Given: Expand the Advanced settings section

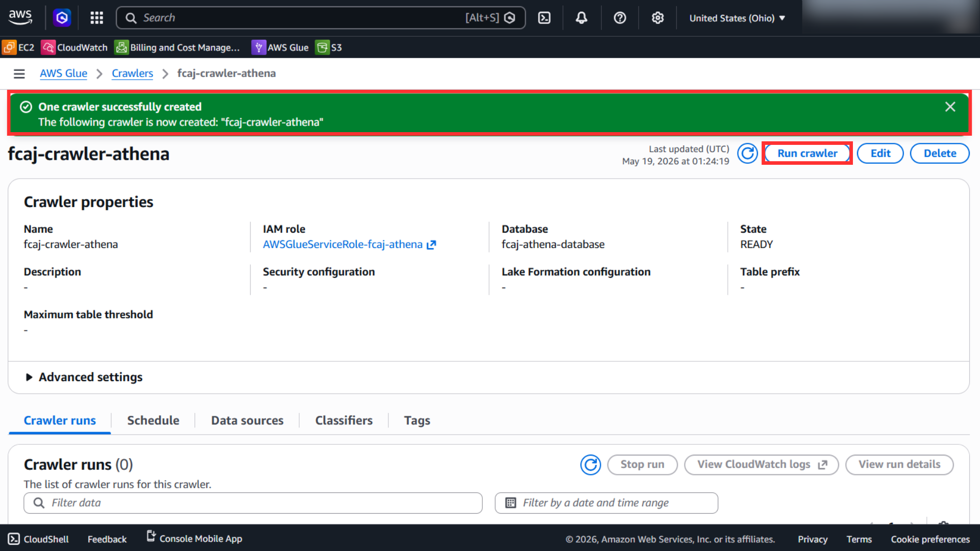Looking at the screenshot, I should (x=83, y=377).
